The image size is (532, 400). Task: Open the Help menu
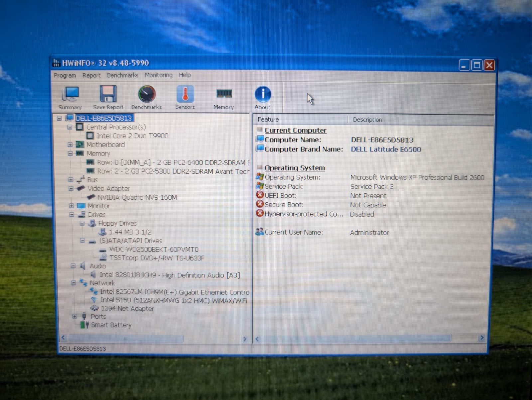pyautogui.click(x=185, y=75)
